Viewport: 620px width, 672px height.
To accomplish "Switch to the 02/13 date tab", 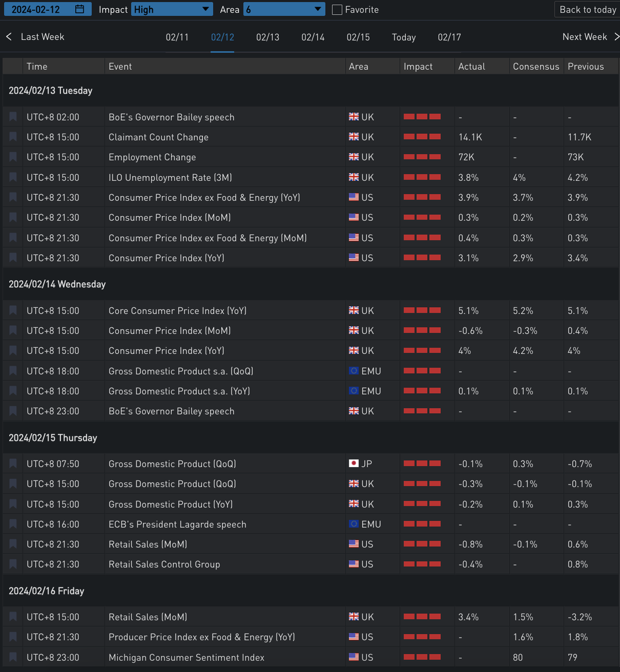I will [267, 37].
